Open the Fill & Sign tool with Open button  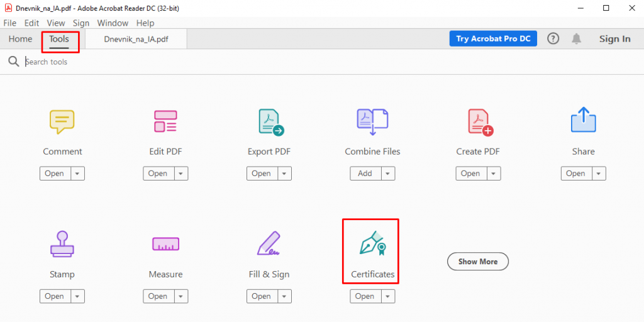click(262, 296)
